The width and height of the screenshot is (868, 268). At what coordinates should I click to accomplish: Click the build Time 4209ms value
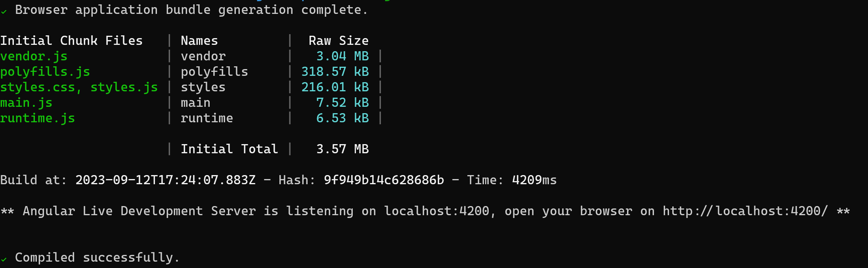(534, 180)
